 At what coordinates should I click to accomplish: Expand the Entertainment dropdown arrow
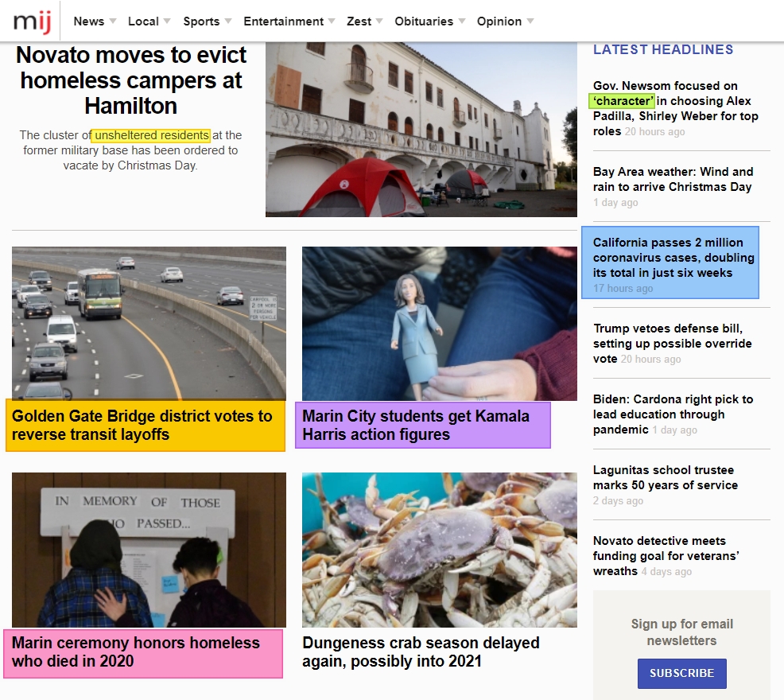(x=332, y=21)
